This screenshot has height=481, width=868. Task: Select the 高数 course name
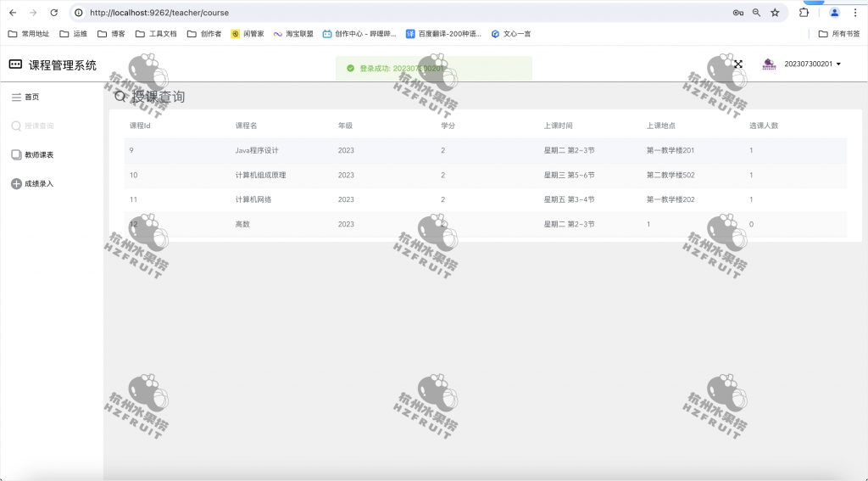(242, 225)
